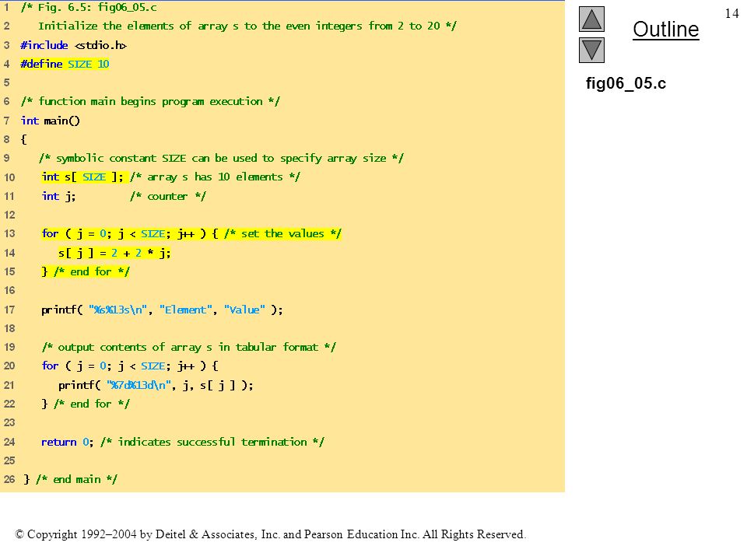This screenshot has height=560, width=747.
Task: Select the 'int s[ SIZE ];' declaration
Action: [x=82, y=177]
